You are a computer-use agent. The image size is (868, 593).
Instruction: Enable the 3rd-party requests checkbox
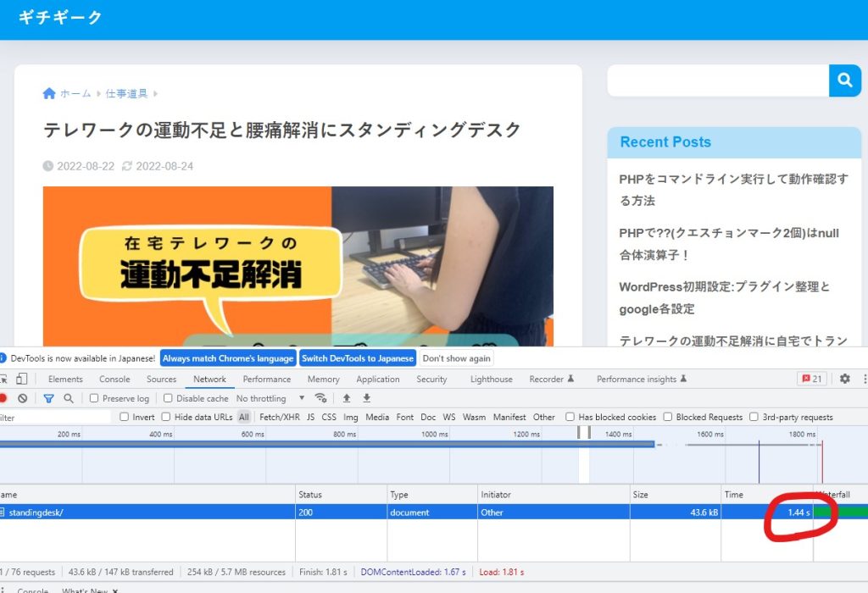click(x=754, y=417)
